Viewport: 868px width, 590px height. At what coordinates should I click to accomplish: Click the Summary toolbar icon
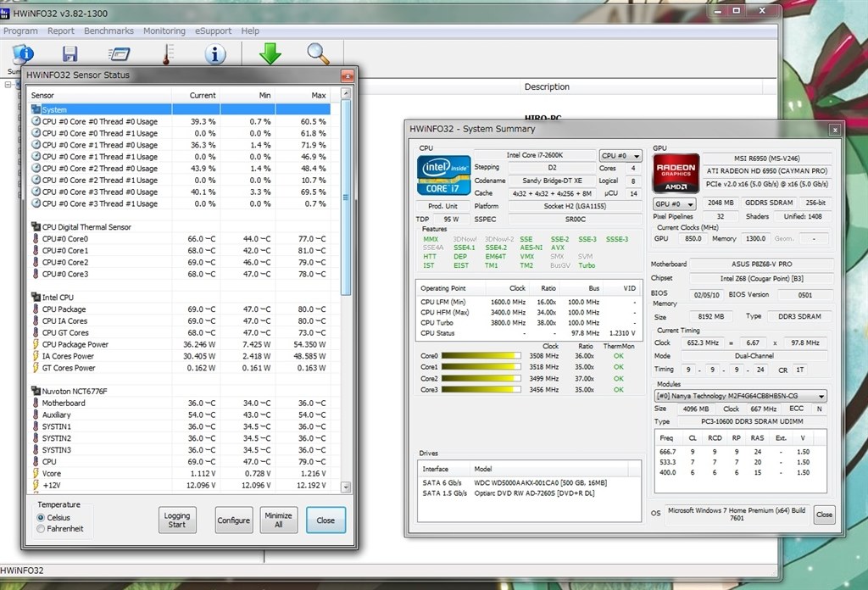click(x=23, y=53)
